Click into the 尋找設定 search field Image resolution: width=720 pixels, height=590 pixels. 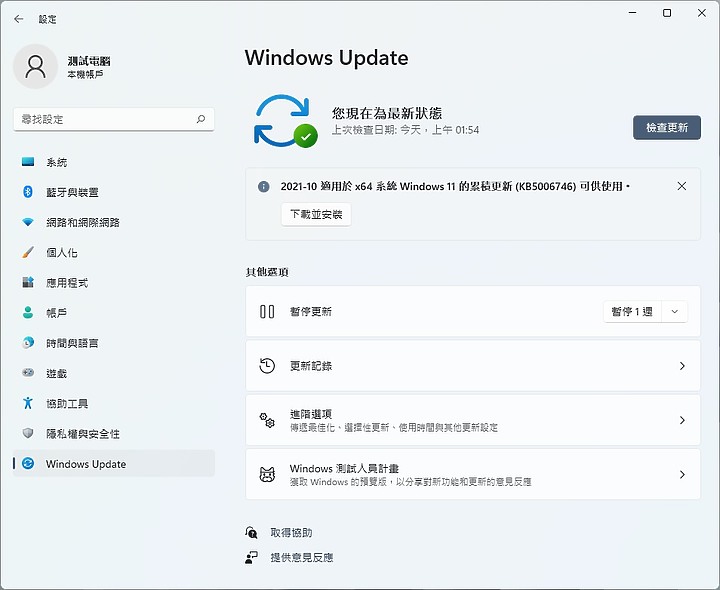click(x=114, y=119)
